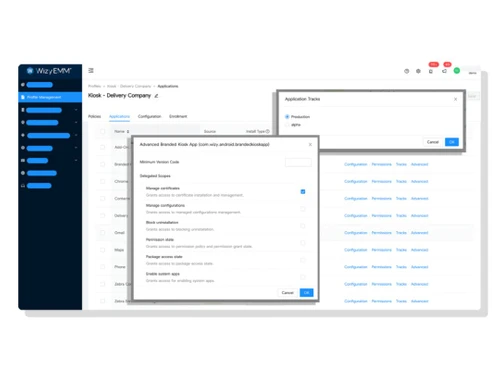Select the alpha track radio button

[287, 125]
